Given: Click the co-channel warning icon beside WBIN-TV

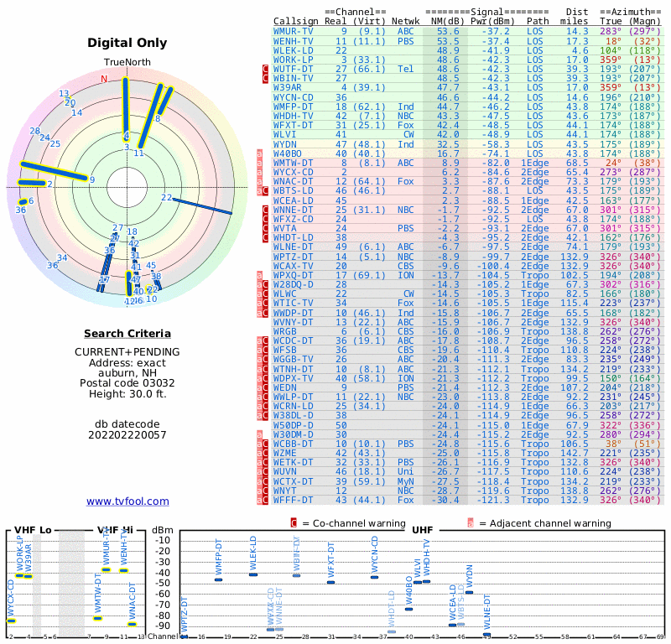Looking at the screenshot, I should coord(265,78).
